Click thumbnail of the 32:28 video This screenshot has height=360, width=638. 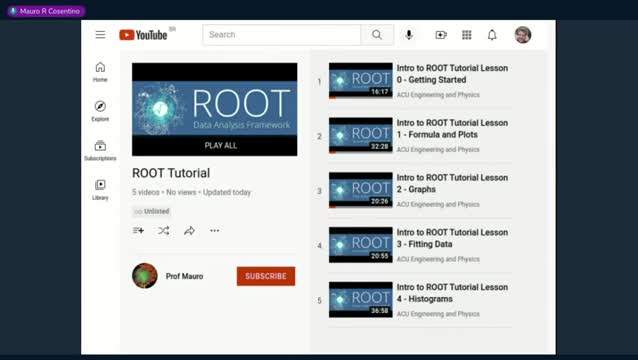[361, 135]
